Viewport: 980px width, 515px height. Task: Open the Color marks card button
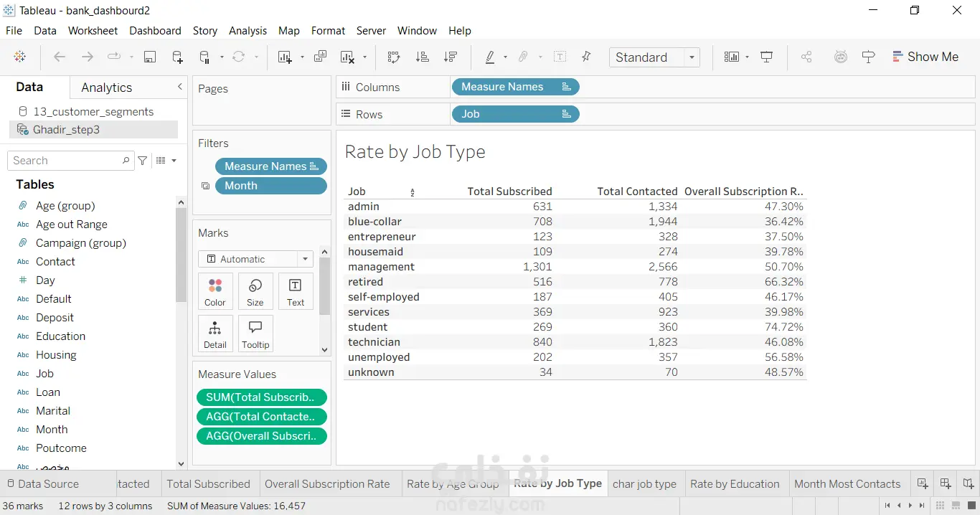click(215, 291)
